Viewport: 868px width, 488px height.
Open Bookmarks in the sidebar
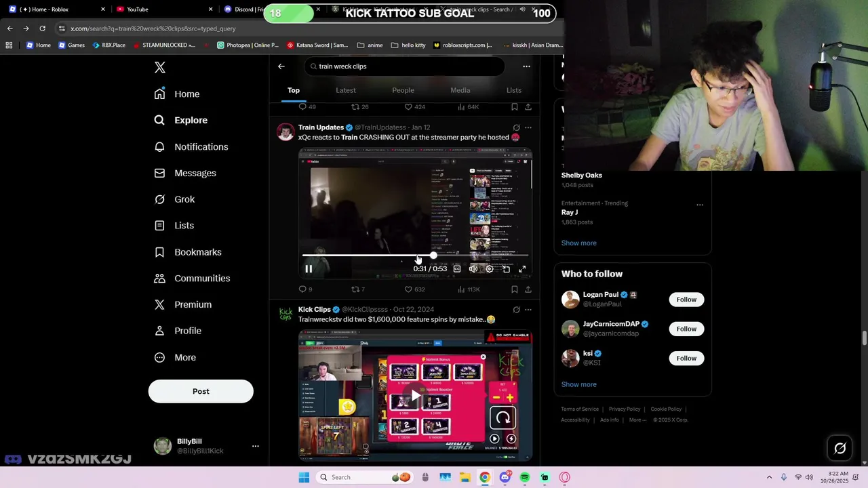coord(188,252)
